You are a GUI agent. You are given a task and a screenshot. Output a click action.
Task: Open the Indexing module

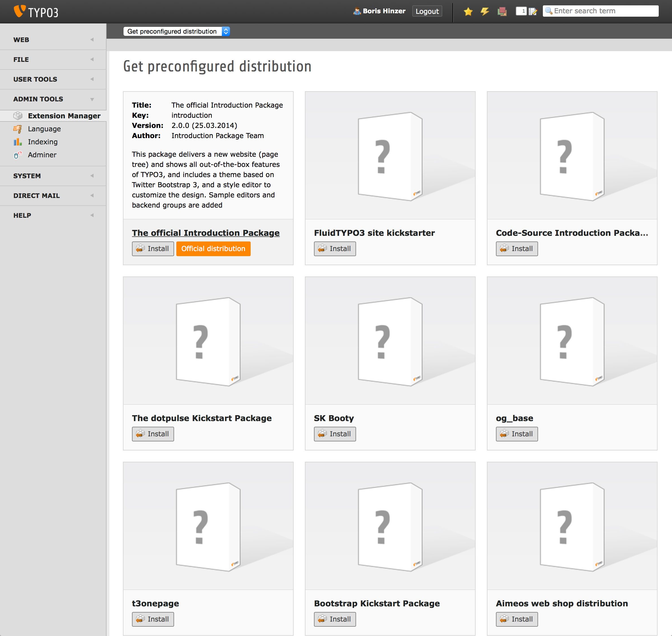43,142
